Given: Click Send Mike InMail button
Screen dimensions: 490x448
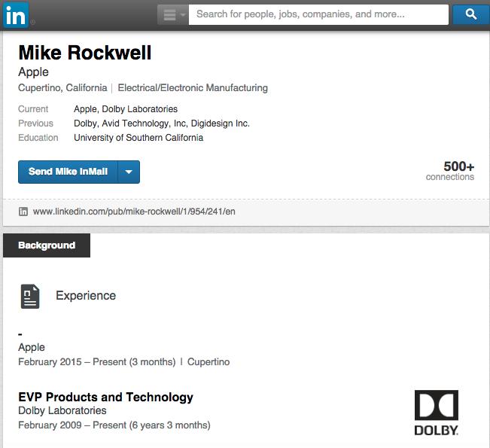Looking at the screenshot, I should 68,172.
